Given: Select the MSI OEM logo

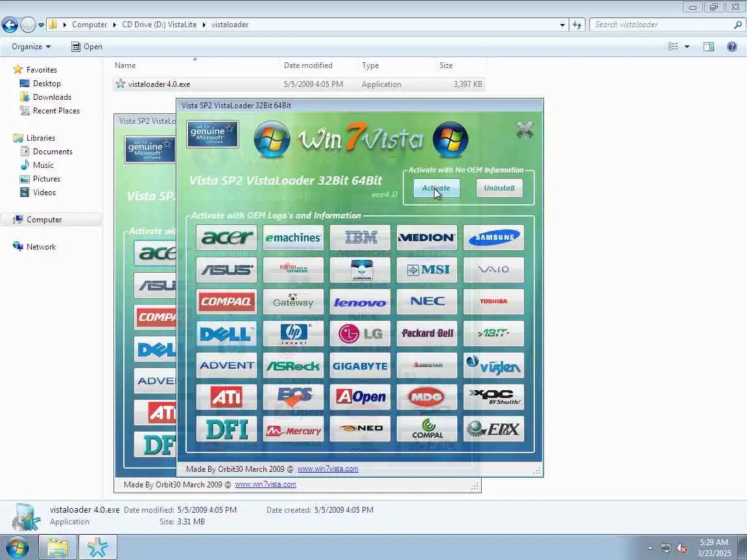Looking at the screenshot, I should (x=427, y=270).
